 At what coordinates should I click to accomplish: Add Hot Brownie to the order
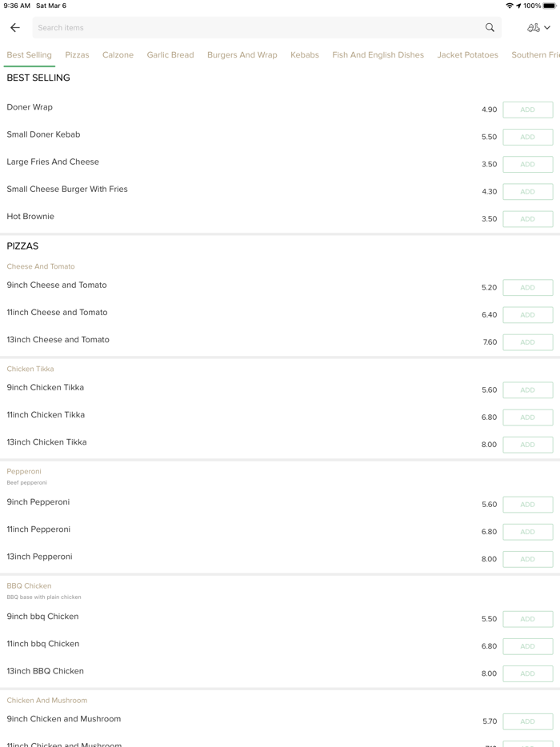(527, 219)
